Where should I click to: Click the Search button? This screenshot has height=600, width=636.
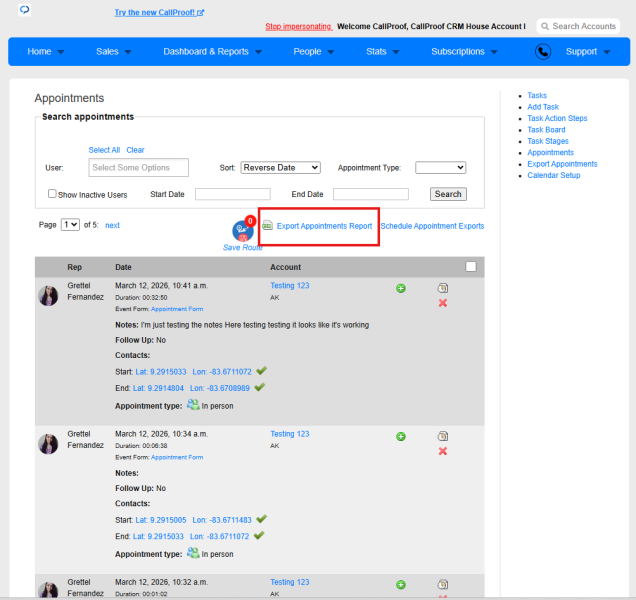448,194
